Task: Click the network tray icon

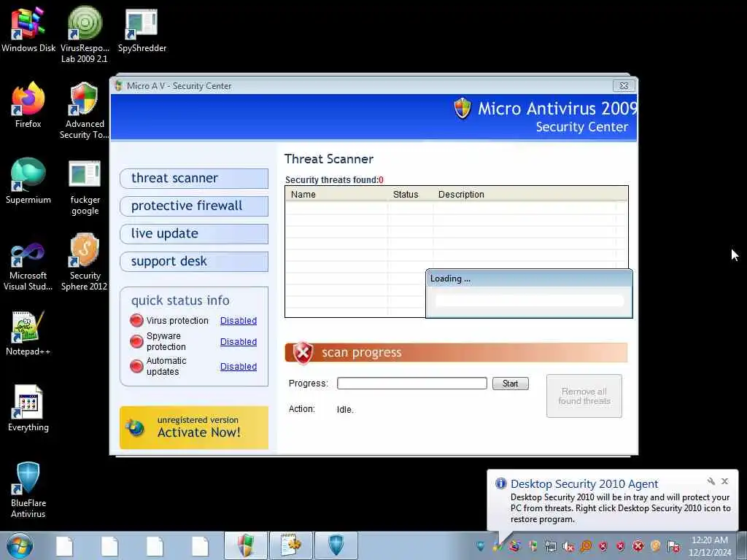Action: click(x=551, y=546)
